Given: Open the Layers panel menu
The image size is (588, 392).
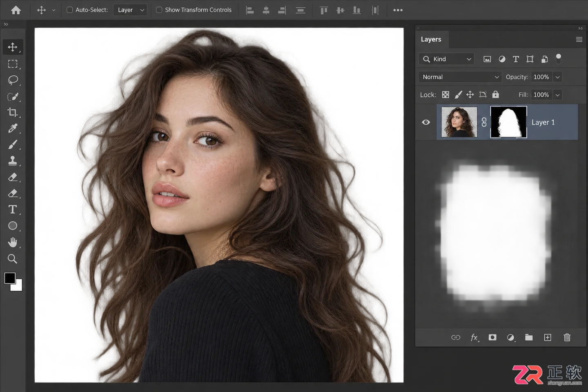Looking at the screenshot, I should click(x=579, y=39).
